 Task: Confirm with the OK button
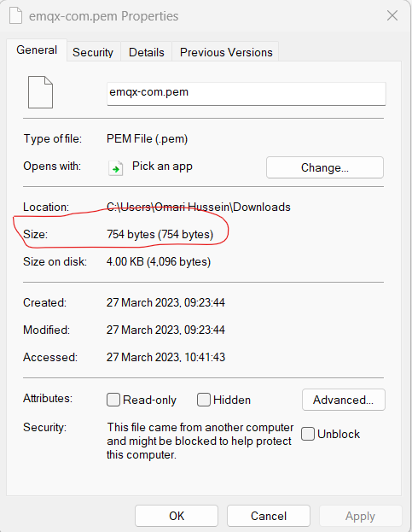tap(177, 516)
